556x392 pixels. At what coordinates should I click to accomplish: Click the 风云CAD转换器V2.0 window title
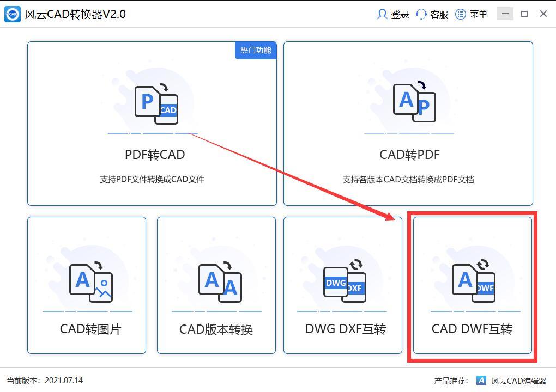(75, 14)
